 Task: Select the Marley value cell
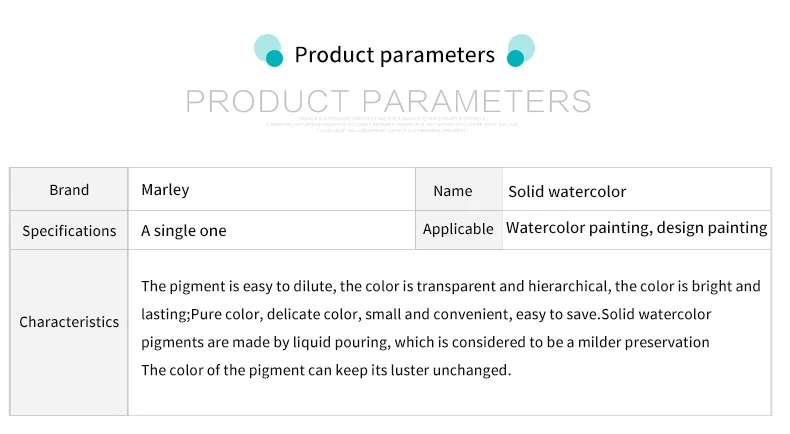(272, 190)
